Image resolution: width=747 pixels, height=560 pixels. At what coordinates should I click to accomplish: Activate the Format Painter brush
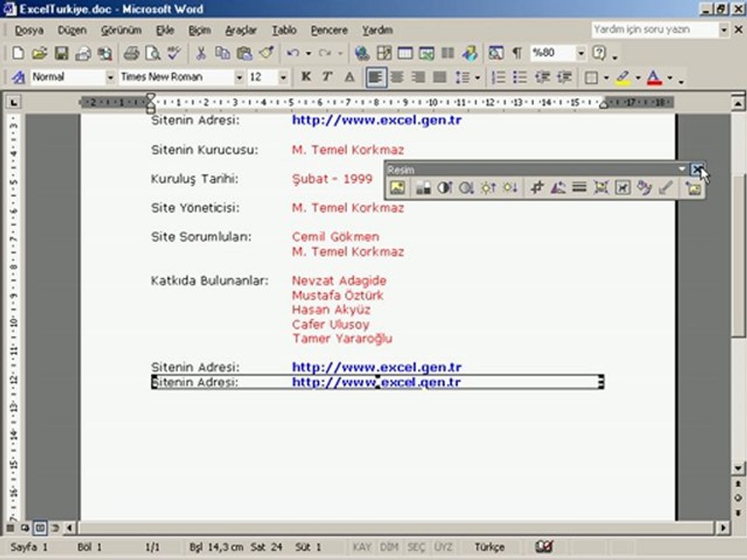click(267, 53)
